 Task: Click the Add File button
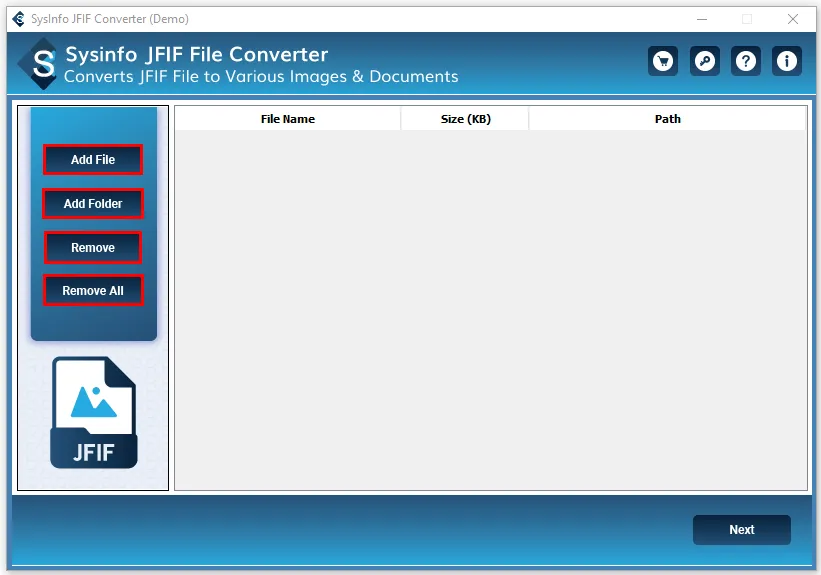[x=93, y=160]
